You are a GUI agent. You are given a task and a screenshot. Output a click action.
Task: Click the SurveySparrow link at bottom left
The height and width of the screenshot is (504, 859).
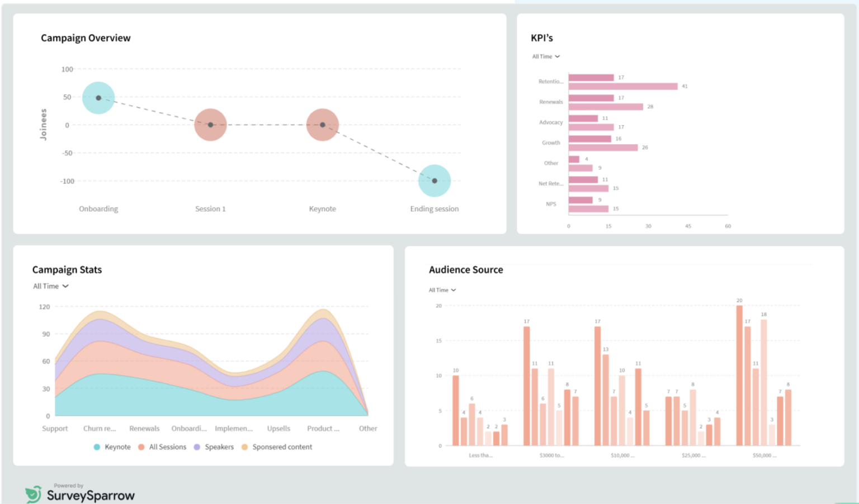tap(92, 495)
